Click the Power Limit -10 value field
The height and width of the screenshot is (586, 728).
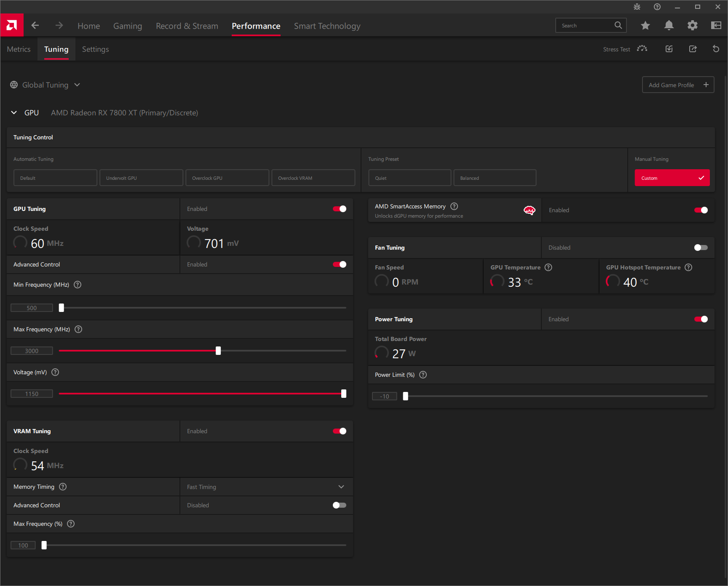tap(385, 396)
